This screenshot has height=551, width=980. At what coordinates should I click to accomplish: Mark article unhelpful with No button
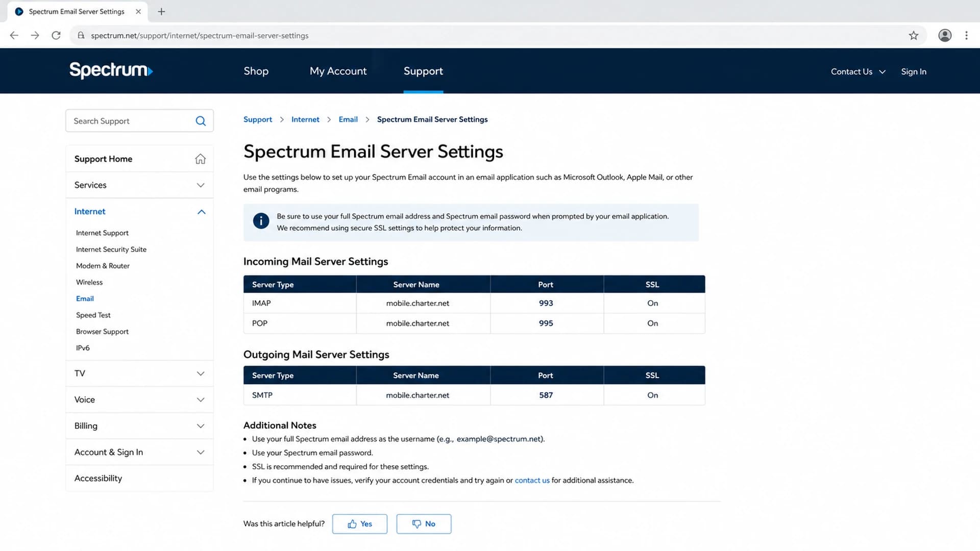[424, 524]
